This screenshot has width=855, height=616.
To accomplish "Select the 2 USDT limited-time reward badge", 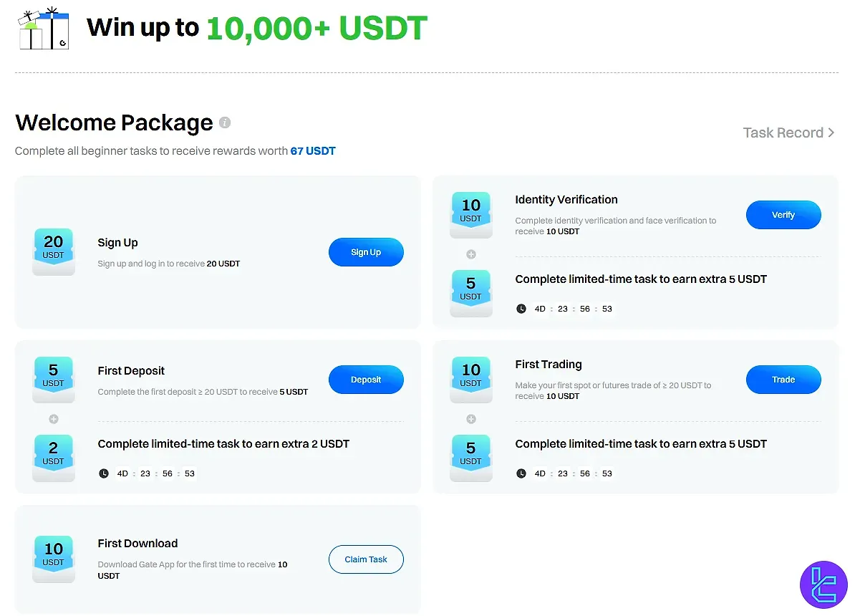I will coord(54,458).
